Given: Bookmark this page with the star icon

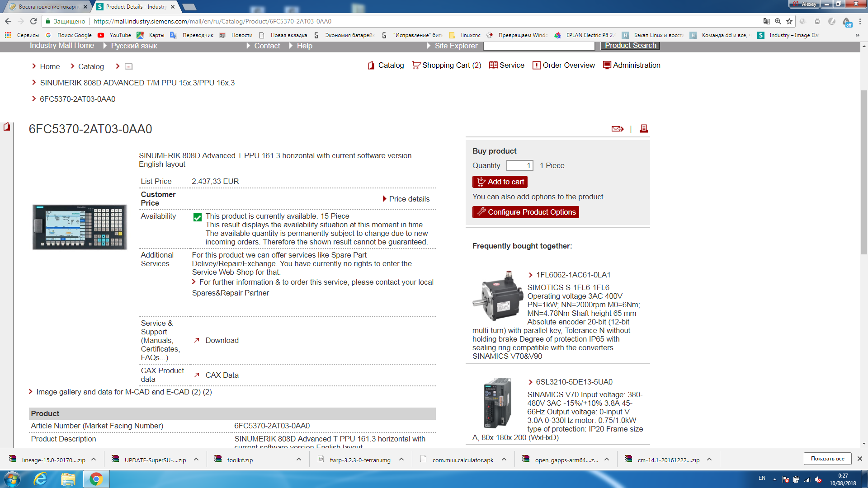Looking at the screenshot, I should click(789, 21).
